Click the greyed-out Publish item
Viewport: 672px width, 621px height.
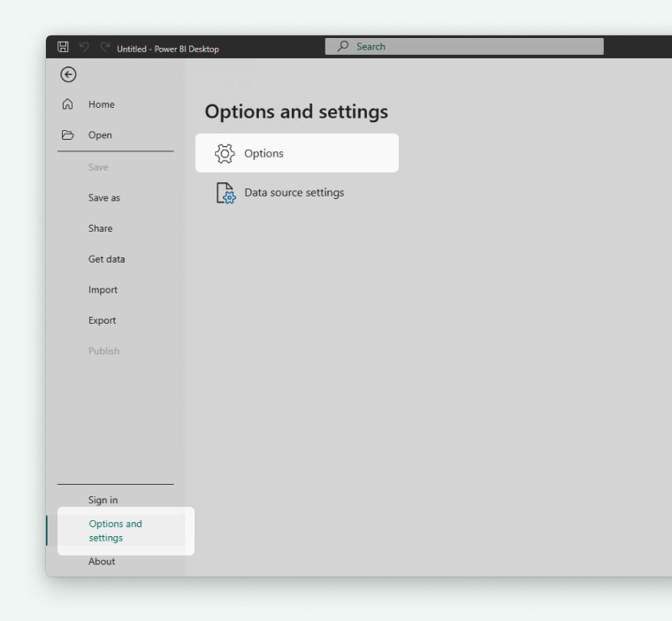[x=103, y=351]
